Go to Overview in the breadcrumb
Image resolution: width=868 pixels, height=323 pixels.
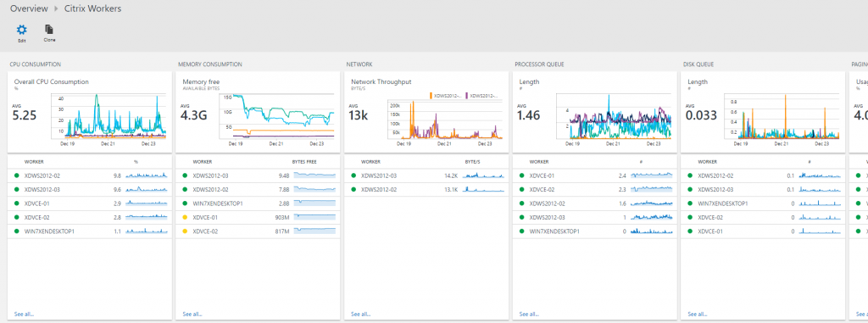pyautogui.click(x=29, y=8)
